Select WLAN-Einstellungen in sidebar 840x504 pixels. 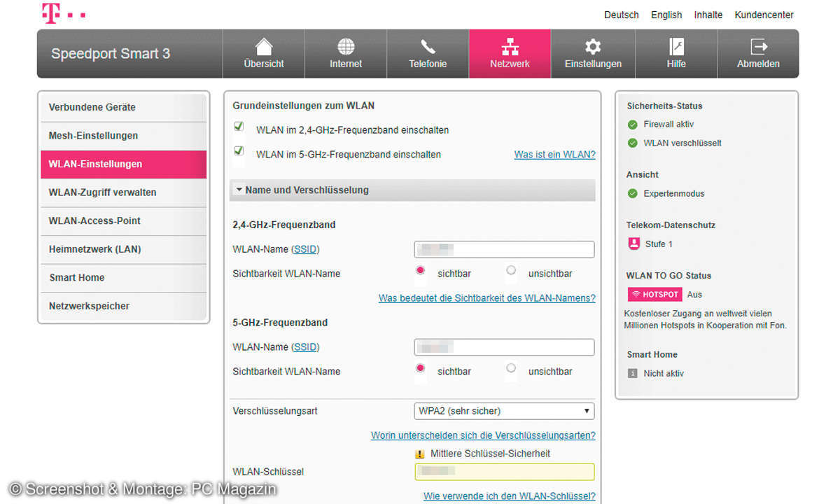[124, 164]
